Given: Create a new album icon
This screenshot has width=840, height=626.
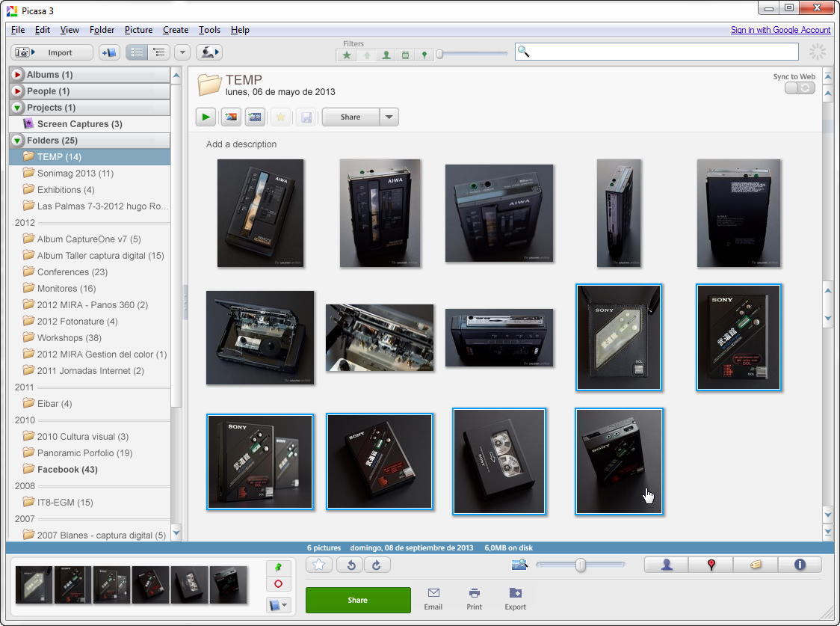Looking at the screenshot, I should tap(109, 52).
